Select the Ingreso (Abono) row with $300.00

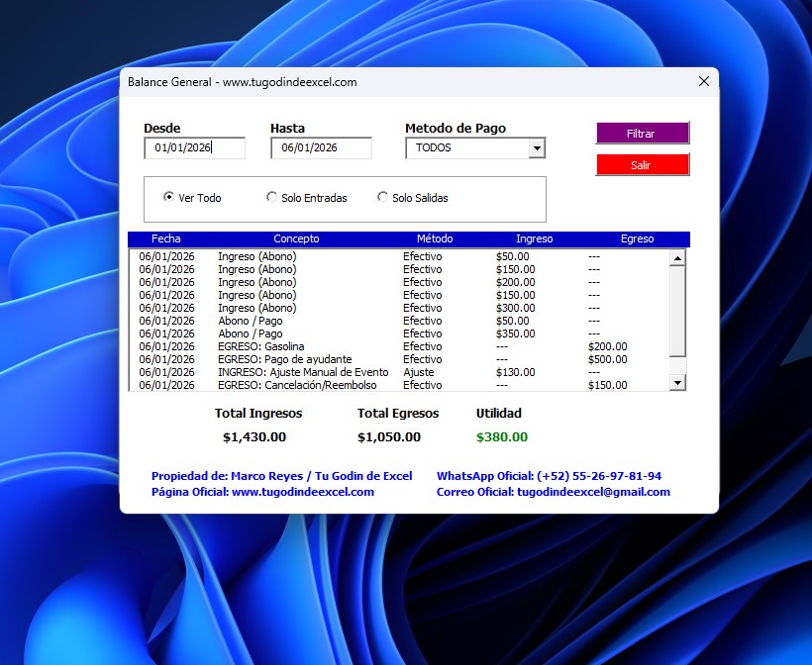point(396,308)
